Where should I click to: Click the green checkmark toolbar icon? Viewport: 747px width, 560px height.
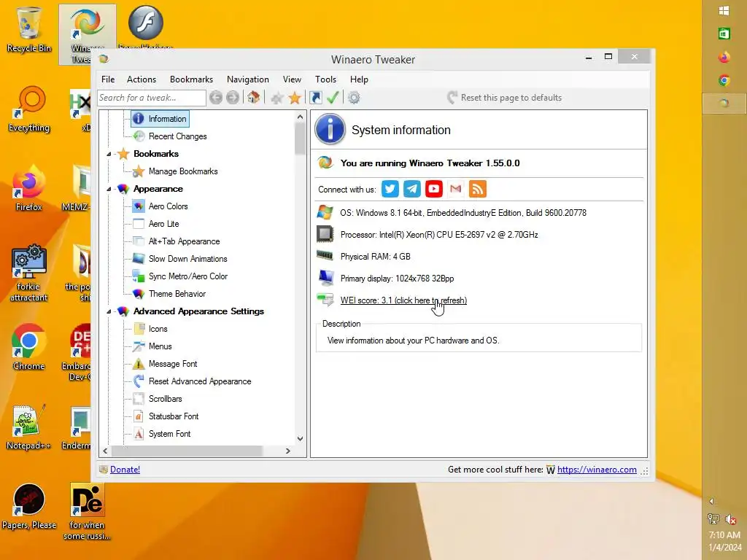pos(333,98)
